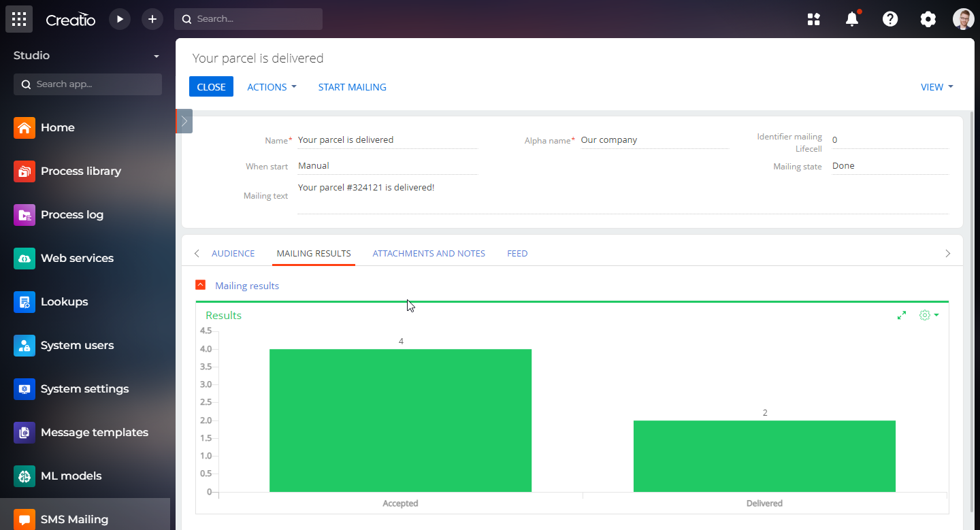Open the ACTIONS dropdown menu
The height and width of the screenshot is (530, 980).
[x=272, y=87]
